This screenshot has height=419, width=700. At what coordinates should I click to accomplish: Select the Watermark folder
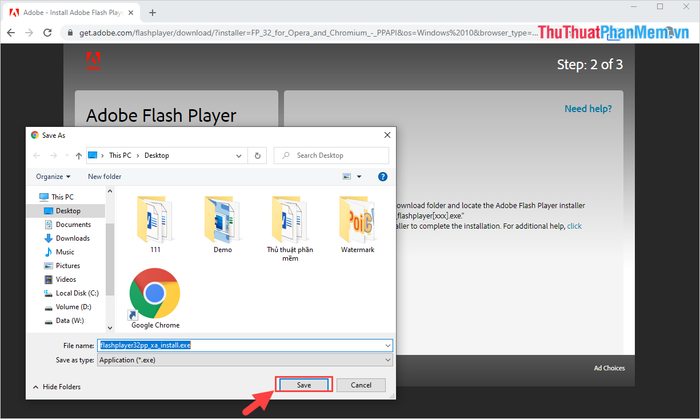click(x=357, y=224)
